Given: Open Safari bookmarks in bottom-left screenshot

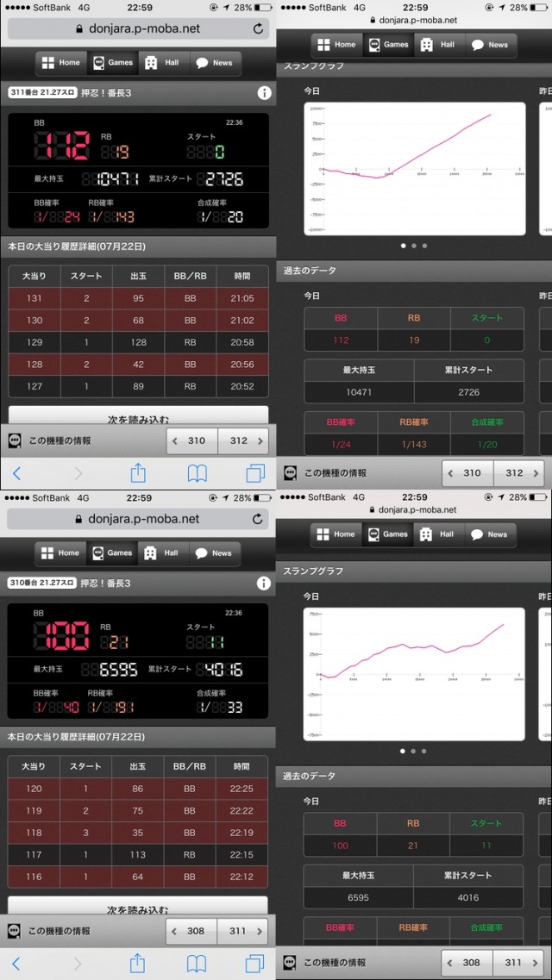Looking at the screenshot, I should pyautogui.click(x=197, y=963).
